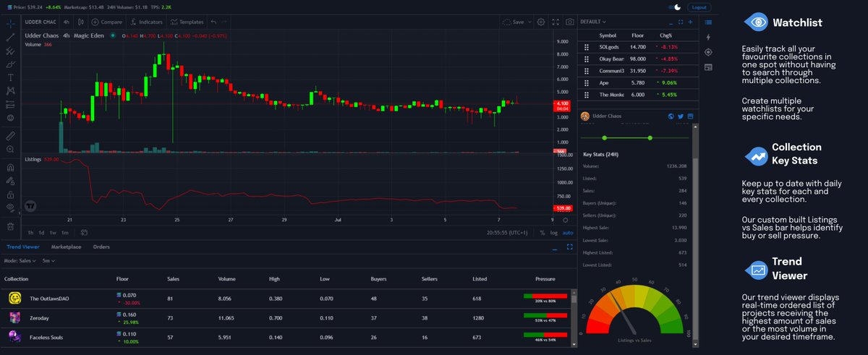Open chart settings gear

click(x=541, y=22)
